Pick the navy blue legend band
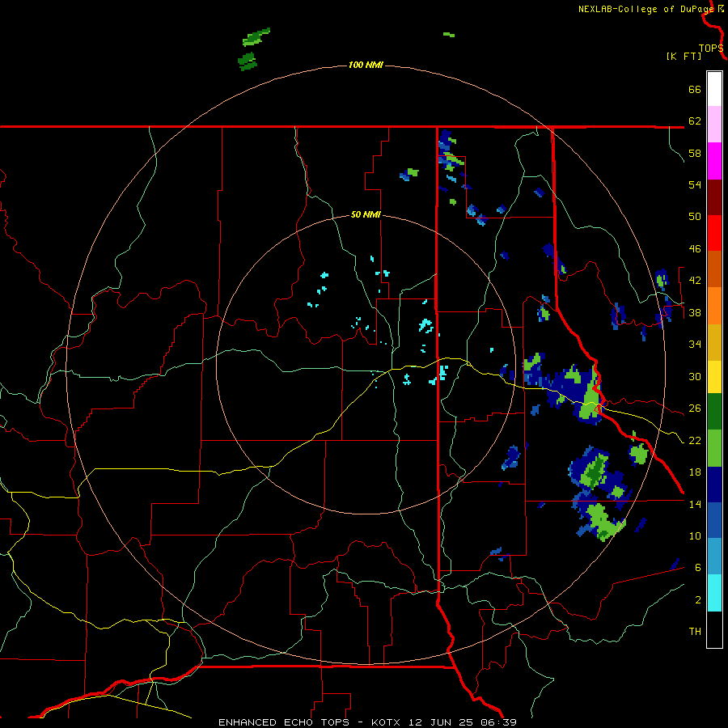Viewport: 728px width, 728px height. pyautogui.click(x=714, y=485)
